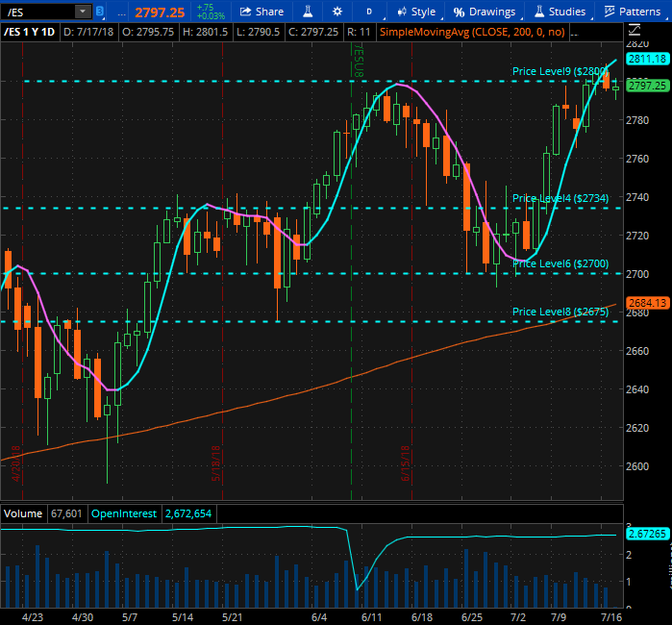Click the 2660 price axis label
The height and width of the screenshot is (625, 672).
637,351
